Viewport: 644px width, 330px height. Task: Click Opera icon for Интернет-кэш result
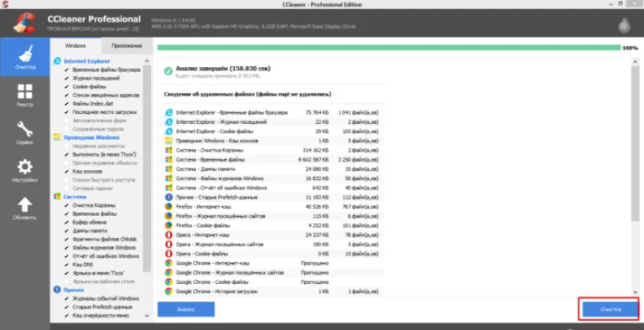point(169,235)
